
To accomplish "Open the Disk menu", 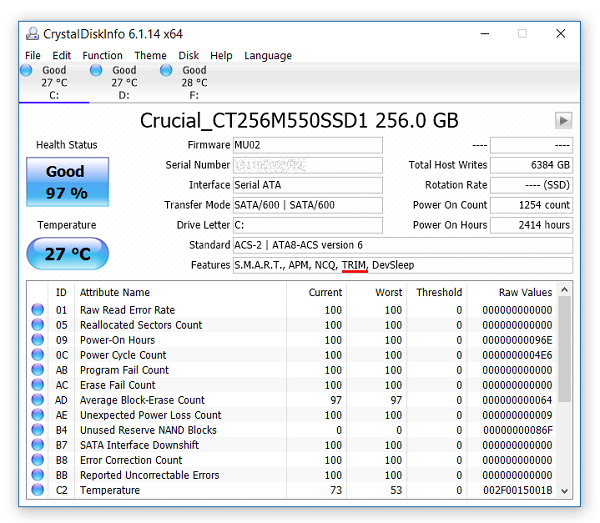I will 189,55.
